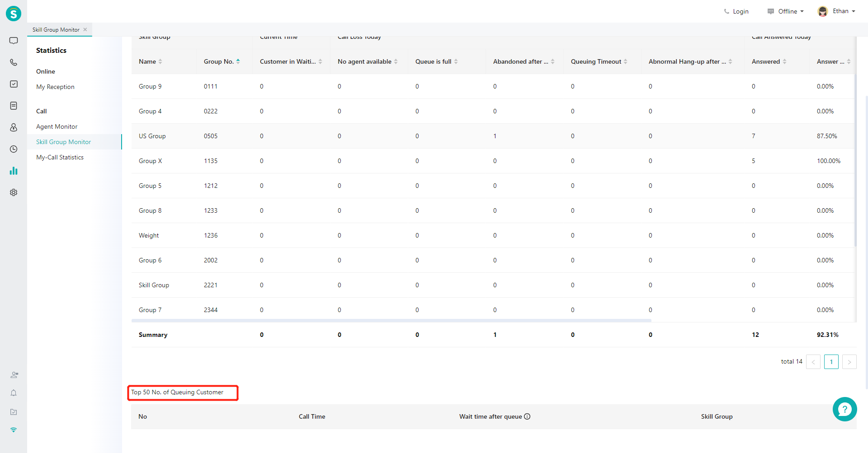Open the statistics bar chart sidebar icon
This screenshot has width=868, height=453.
coord(14,171)
